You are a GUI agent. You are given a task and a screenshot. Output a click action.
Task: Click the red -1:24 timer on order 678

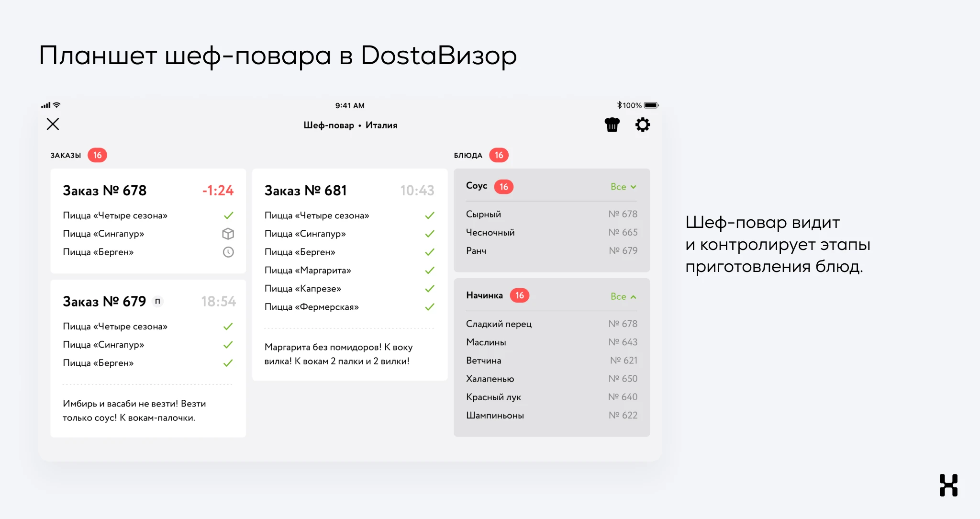tap(218, 191)
